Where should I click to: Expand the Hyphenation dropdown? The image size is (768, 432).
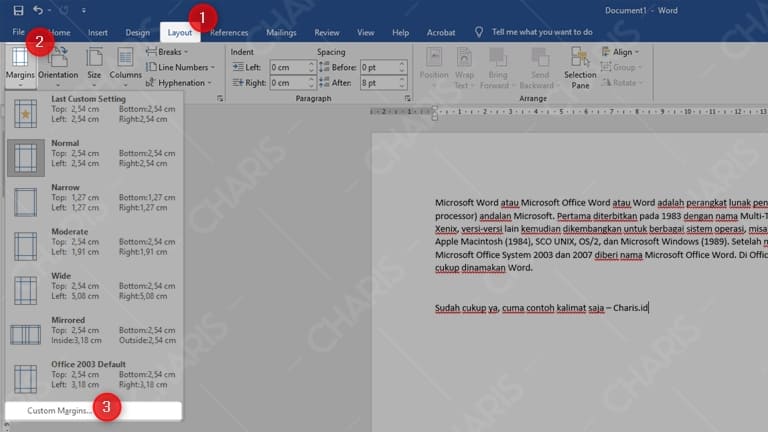[179, 83]
